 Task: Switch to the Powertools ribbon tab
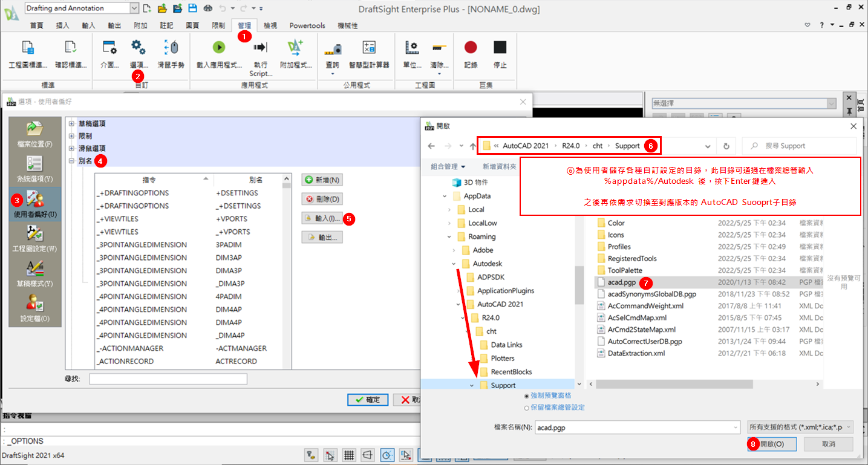(307, 25)
